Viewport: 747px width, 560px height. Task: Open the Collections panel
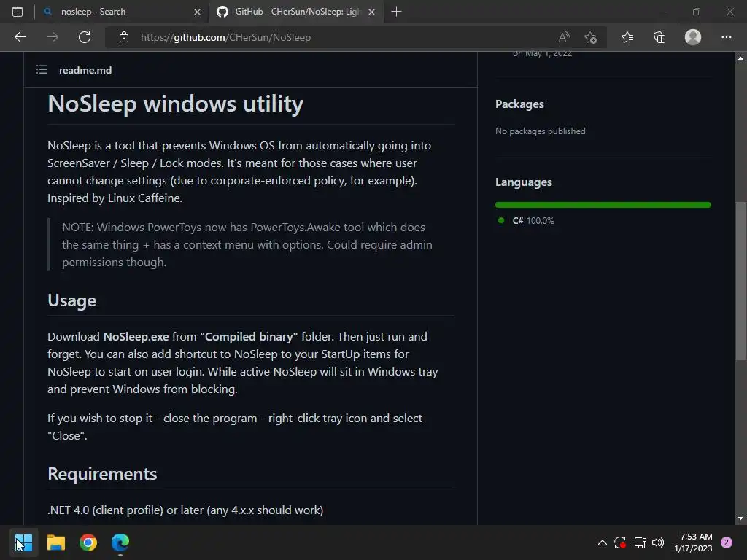659,37
